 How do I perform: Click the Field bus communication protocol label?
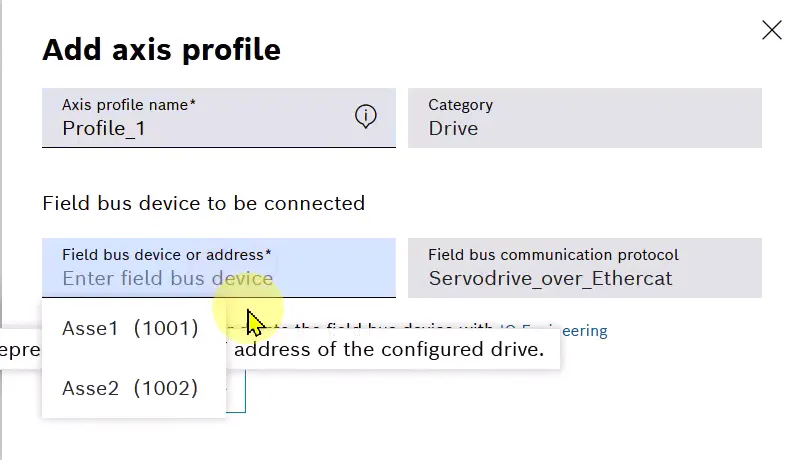click(553, 254)
